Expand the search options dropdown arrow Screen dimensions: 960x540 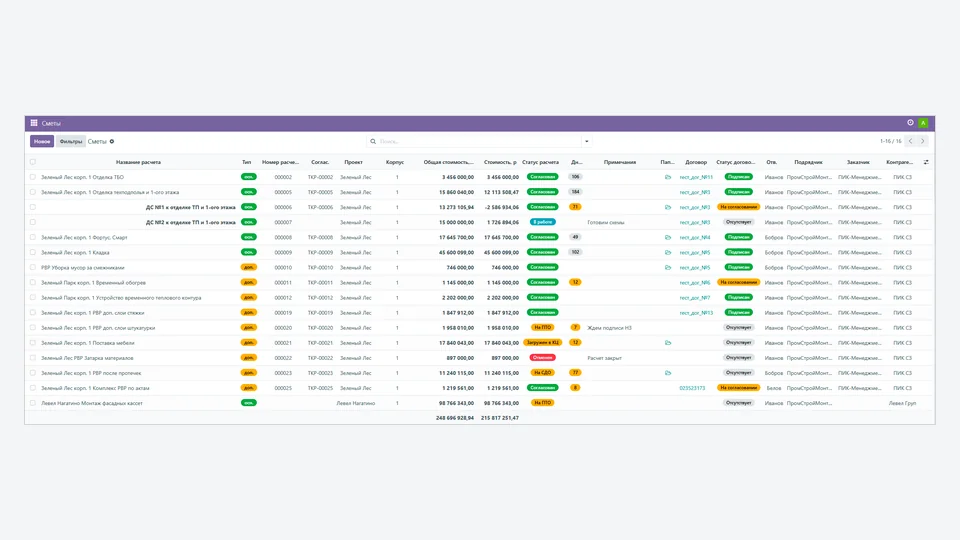587,141
